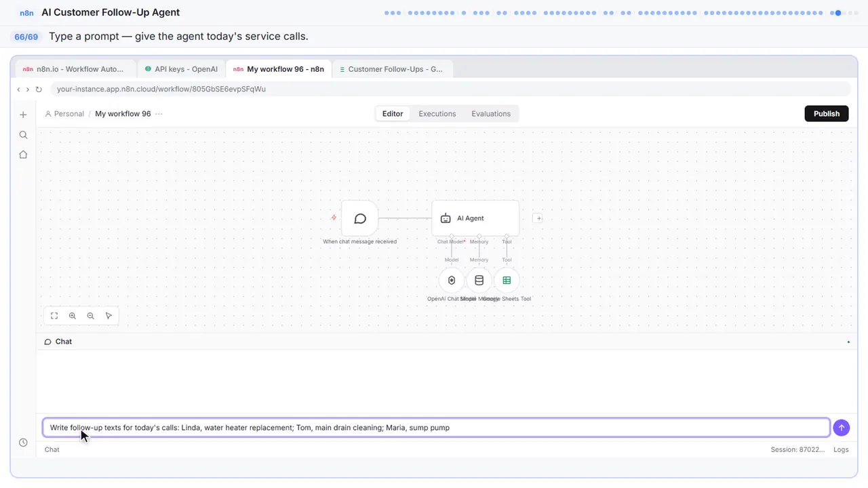Open the Simple Memory node
Viewport: 868px width, 488px height.
[x=479, y=281]
